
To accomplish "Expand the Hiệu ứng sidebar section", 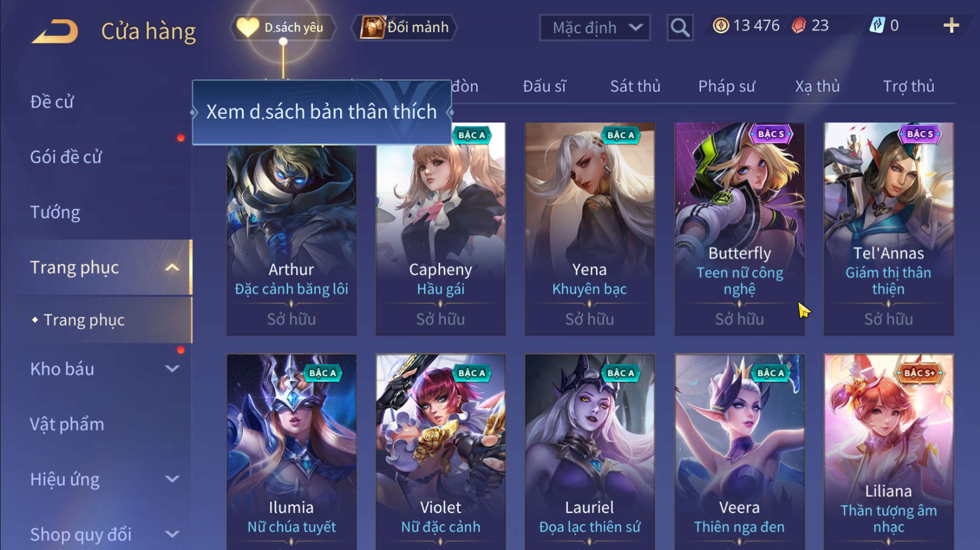I will point(172,479).
